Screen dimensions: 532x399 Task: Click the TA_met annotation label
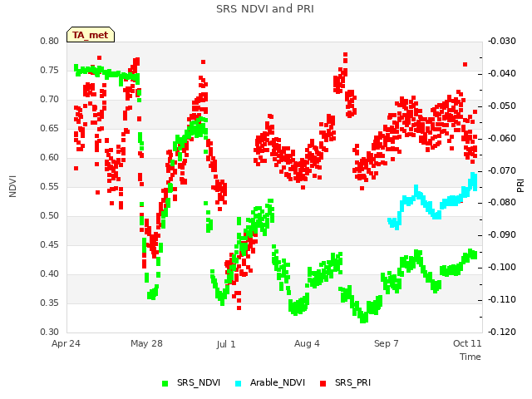click(x=91, y=35)
